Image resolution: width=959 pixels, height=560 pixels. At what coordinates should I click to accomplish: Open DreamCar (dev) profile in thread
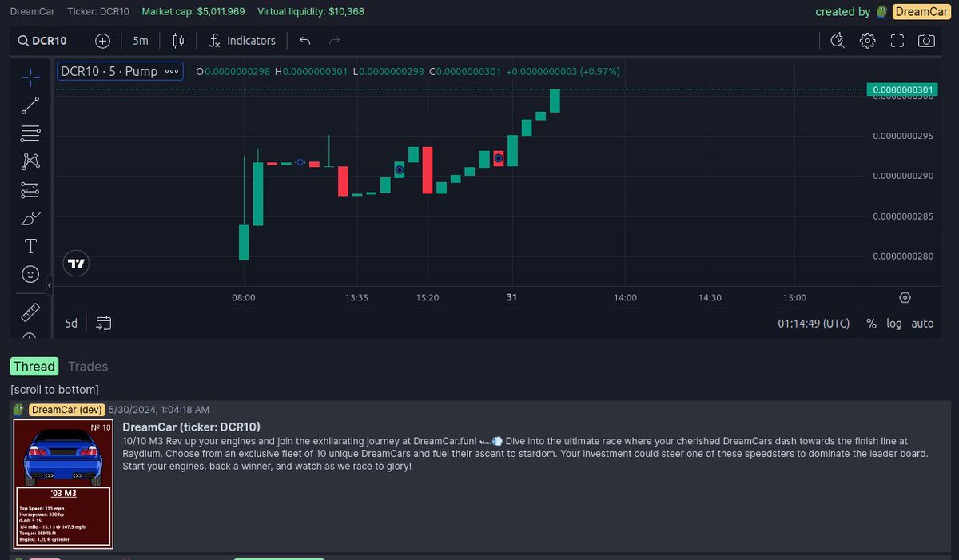pos(67,409)
